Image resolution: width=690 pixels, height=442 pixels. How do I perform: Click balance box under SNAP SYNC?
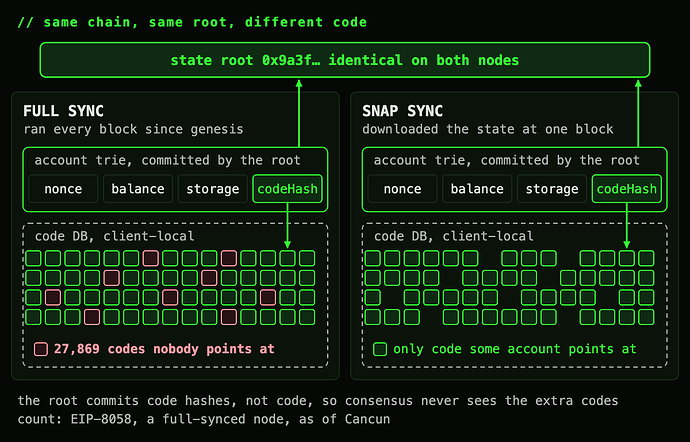point(477,189)
